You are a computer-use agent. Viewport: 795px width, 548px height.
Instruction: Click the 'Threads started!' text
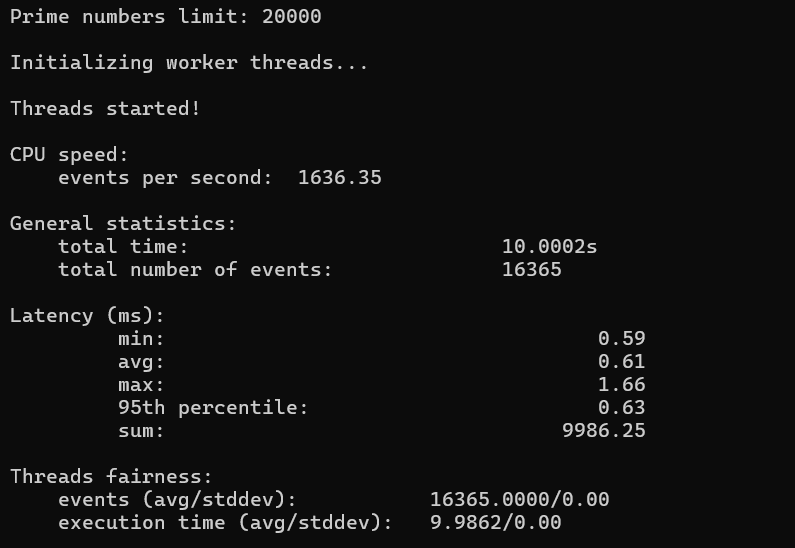[x=105, y=108]
